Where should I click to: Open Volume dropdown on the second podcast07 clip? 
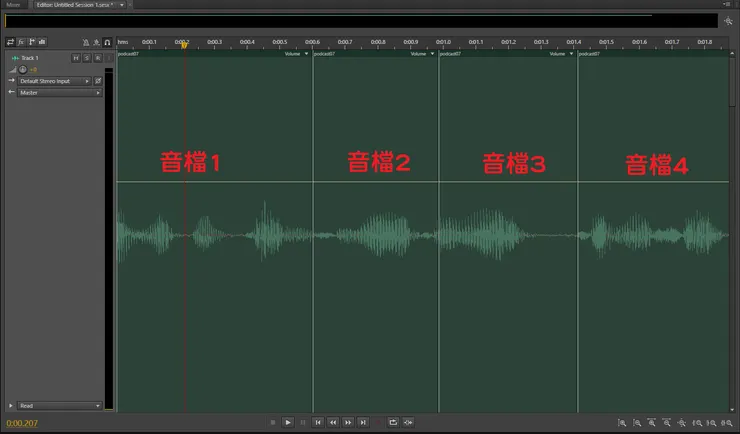click(x=422, y=54)
